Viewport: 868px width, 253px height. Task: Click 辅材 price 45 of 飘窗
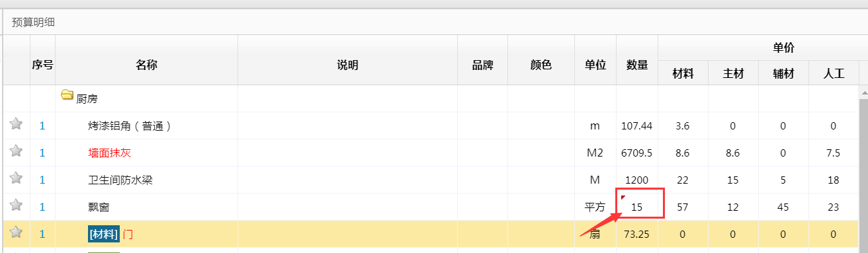(783, 207)
